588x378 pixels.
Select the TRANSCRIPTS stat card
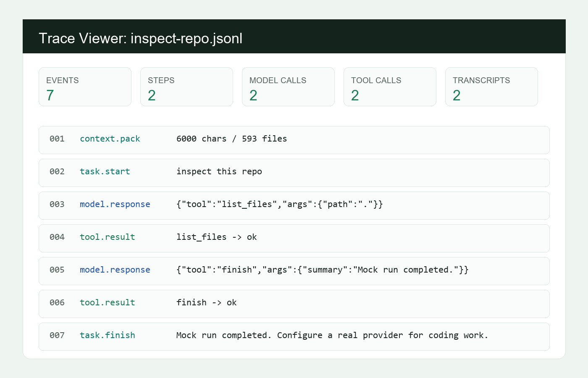pos(491,87)
